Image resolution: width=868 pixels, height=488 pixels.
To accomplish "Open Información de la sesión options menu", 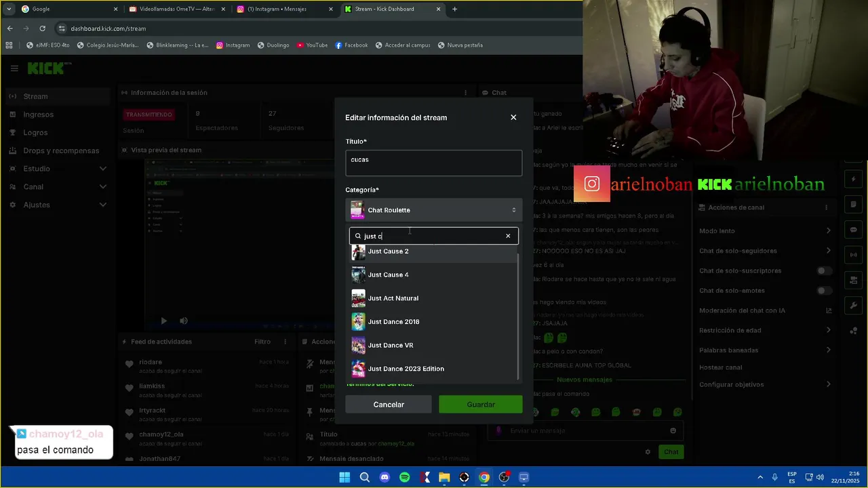I will [x=465, y=93].
